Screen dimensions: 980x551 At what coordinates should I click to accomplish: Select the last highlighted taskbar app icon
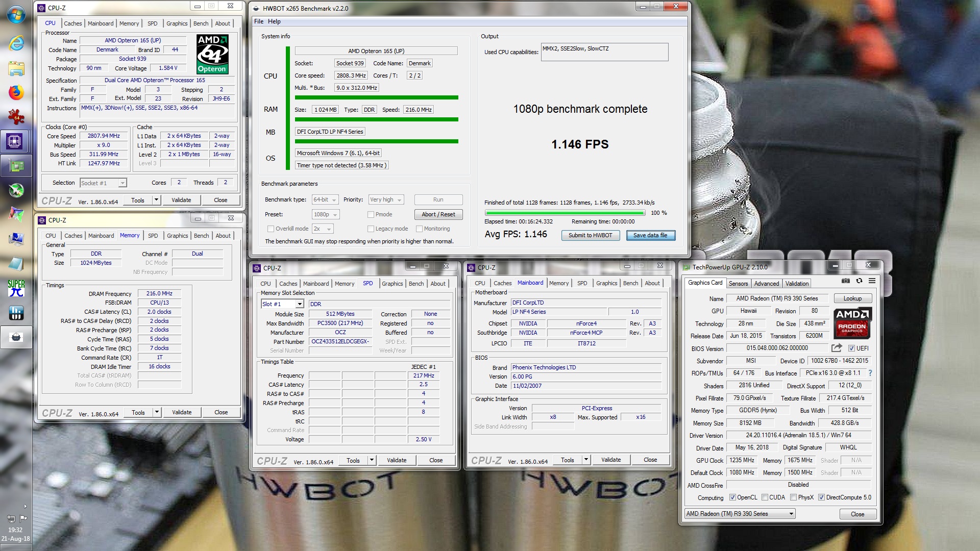point(16,337)
